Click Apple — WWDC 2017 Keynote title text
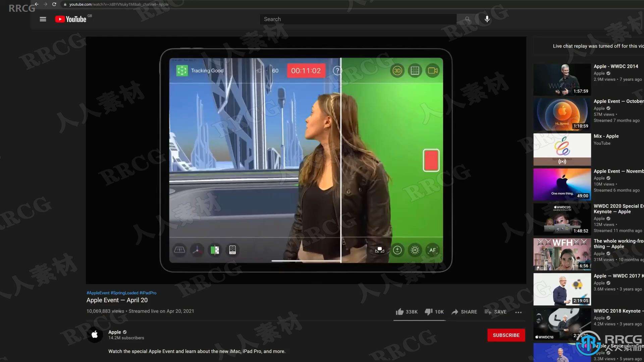This screenshot has width=644, height=362. [x=619, y=276]
